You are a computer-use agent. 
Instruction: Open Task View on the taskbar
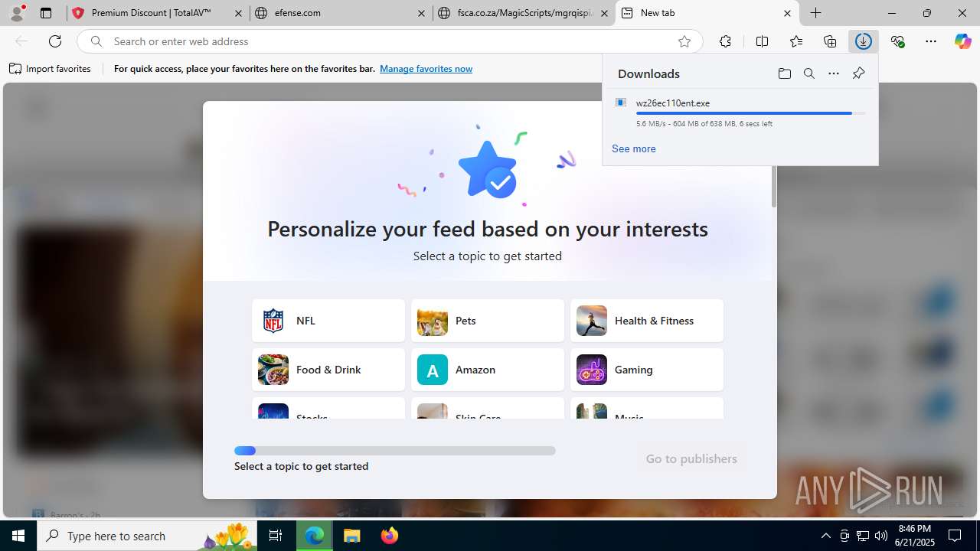276,536
